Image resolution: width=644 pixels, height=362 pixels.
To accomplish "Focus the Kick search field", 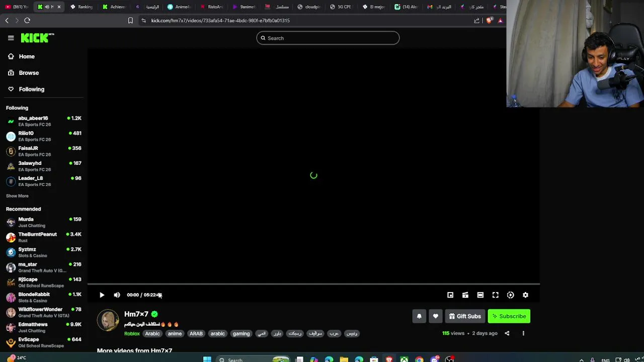I will (x=328, y=38).
